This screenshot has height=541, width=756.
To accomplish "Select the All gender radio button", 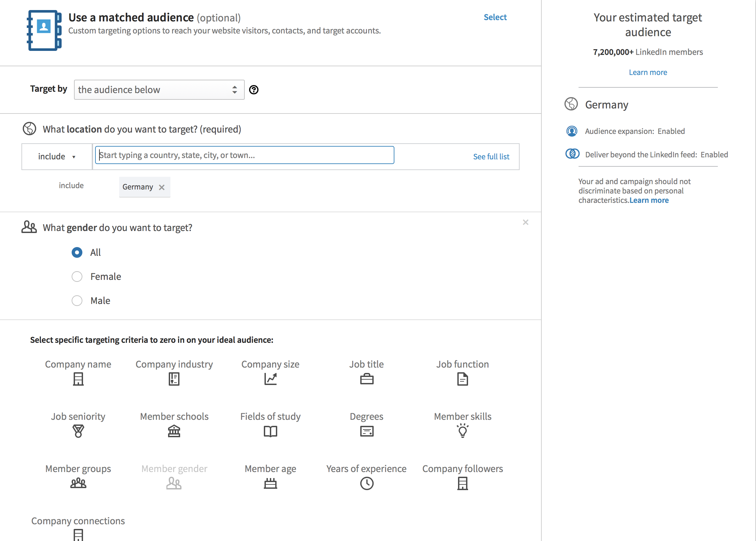I will (x=77, y=252).
